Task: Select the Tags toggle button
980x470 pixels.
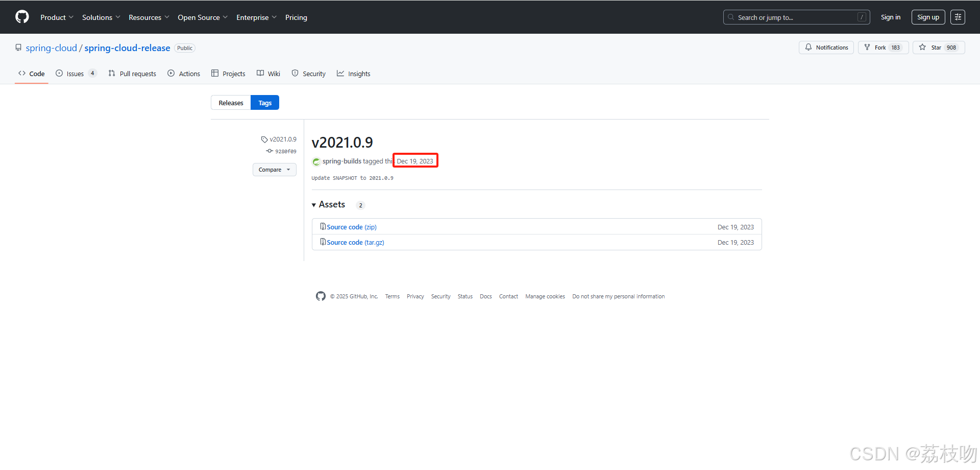Action: [265, 103]
